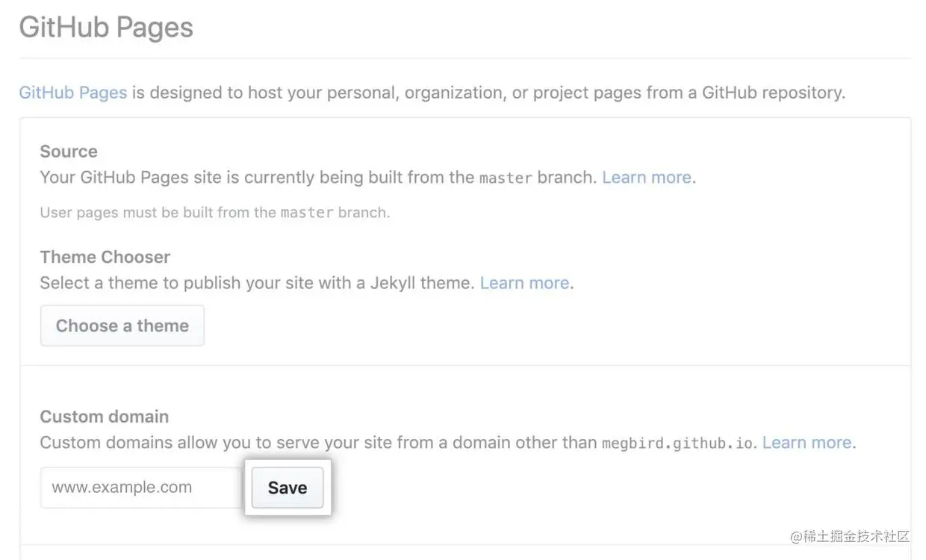Click the GitHub Pages page heading
This screenshot has height=560, width=926.
[106, 28]
